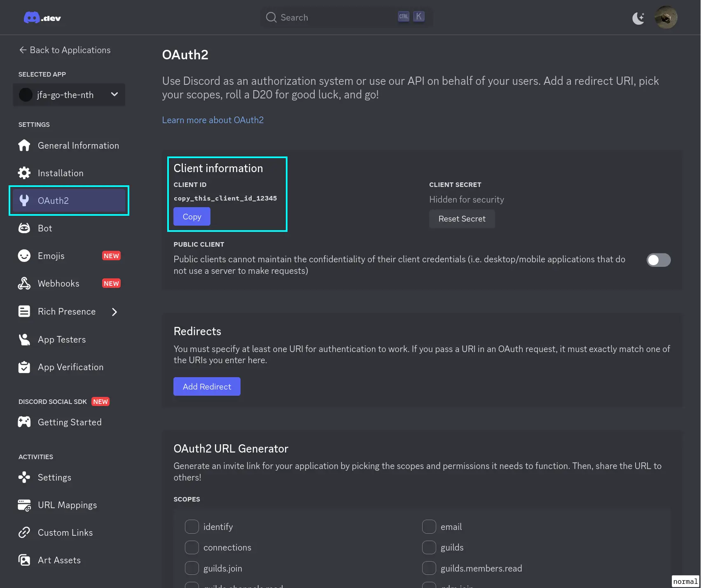Click the URL Mappings icon
Screen dimensions: 701x588
point(24,505)
